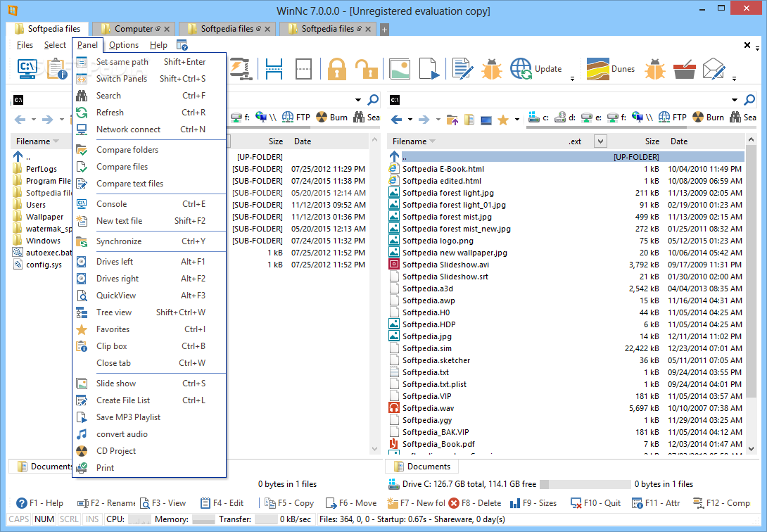
Task: Expand toolbar overflow arrow after Update
Action: pos(572,78)
